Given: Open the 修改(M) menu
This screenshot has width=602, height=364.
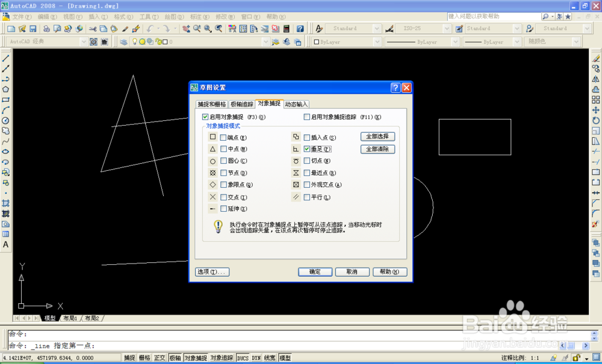Looking at the screenshot, I should point(225,17).
